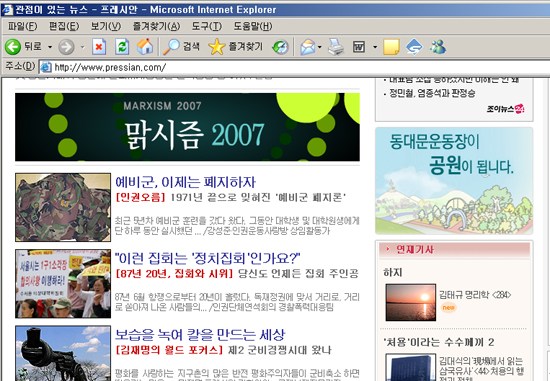Open the 즐겨찾기(A) menu
Viewport: 550px width, 381px height.
coord(156,26)
